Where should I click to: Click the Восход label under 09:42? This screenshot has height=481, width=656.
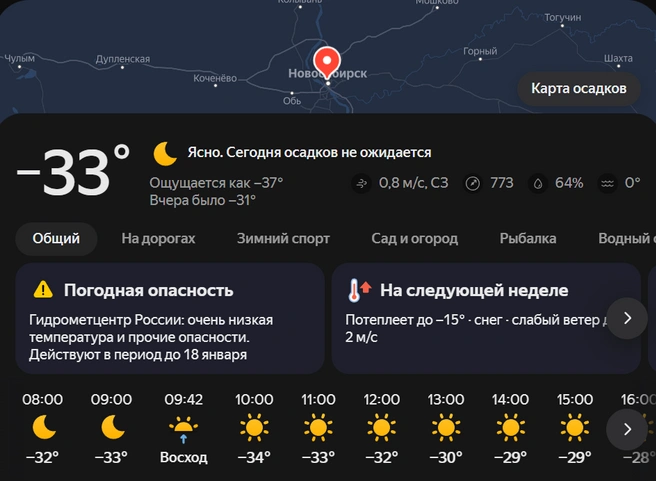pos(184,458)
